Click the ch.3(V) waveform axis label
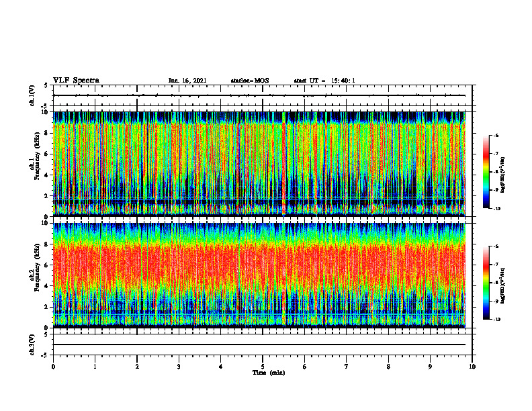The image size is (532, 411). click(x=32, y=345)
